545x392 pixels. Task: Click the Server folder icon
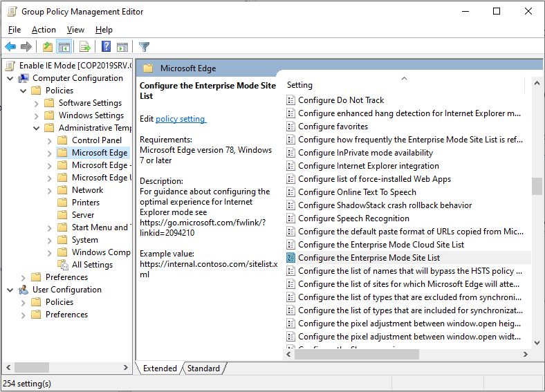[62, 215]
